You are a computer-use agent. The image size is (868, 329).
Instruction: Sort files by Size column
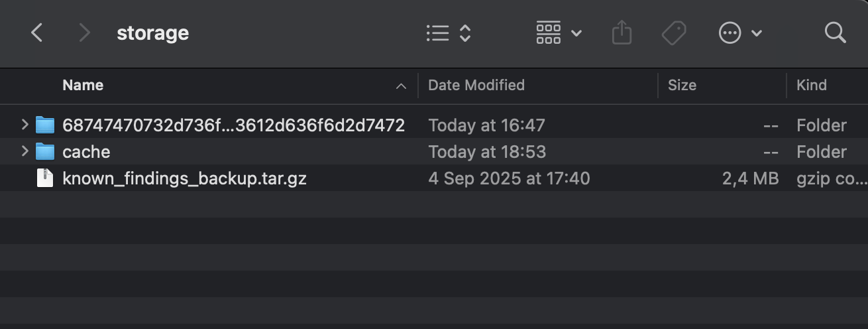pyautogui.click(x=682, y=85)
